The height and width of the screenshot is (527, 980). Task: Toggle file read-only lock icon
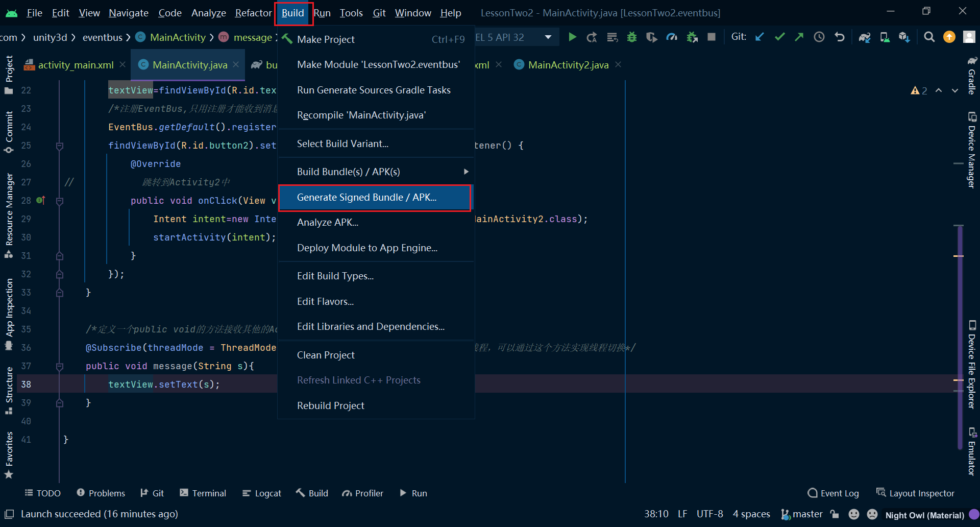835,514
